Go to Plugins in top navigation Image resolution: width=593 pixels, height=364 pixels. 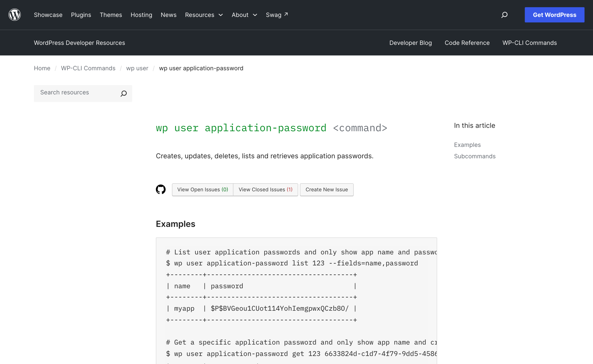(81, 15)
